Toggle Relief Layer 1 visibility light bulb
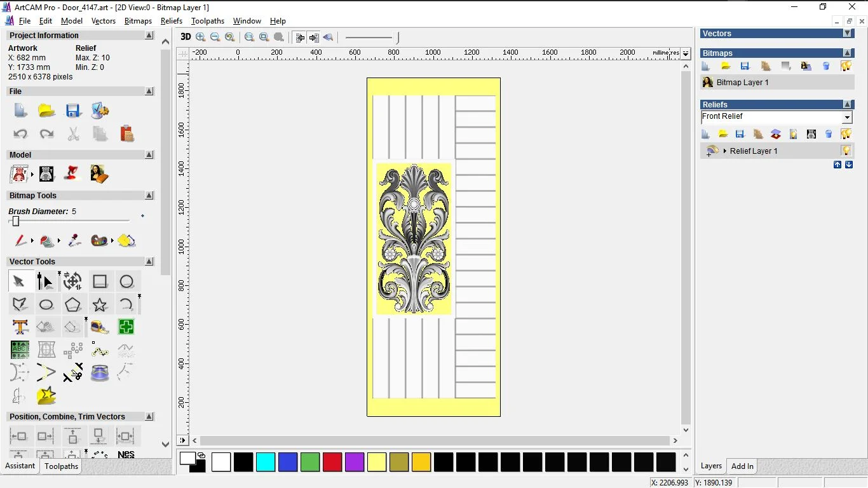868x488 pixels. [x=846, y=151]
